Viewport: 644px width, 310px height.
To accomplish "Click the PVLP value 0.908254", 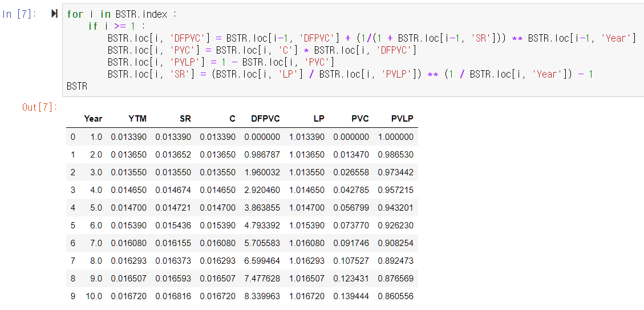I will tap(395, 243).
